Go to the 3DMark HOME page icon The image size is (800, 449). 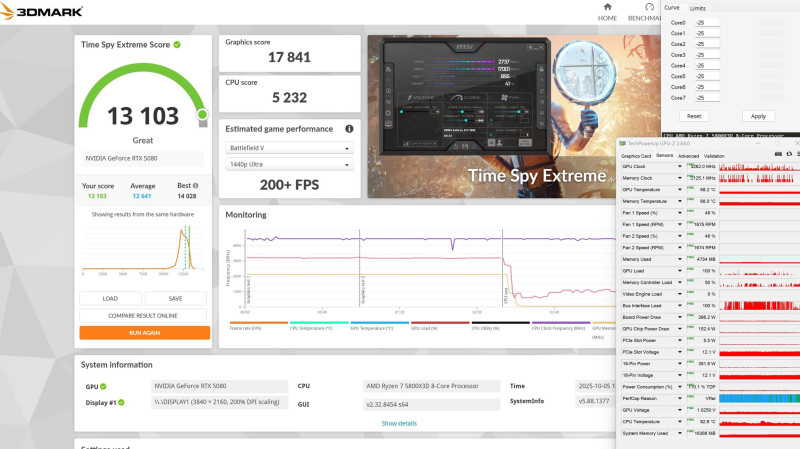tap(607, 7)
